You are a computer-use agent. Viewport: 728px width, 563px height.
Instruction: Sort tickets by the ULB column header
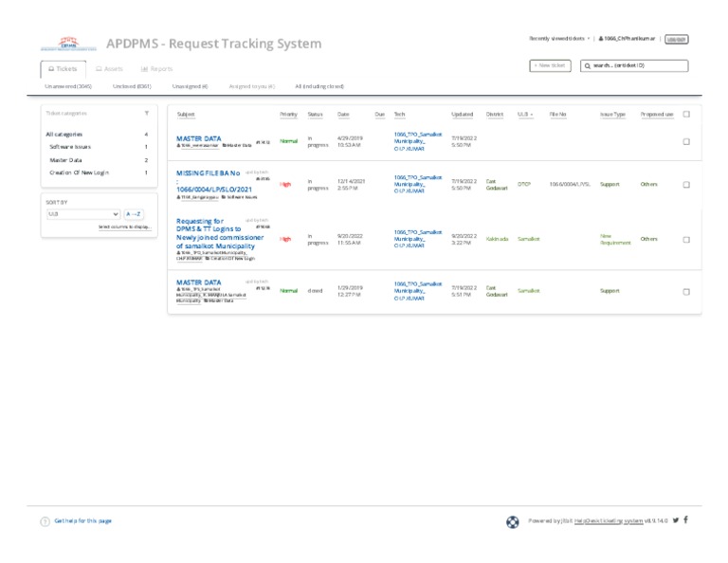click(x=525, y=114)
